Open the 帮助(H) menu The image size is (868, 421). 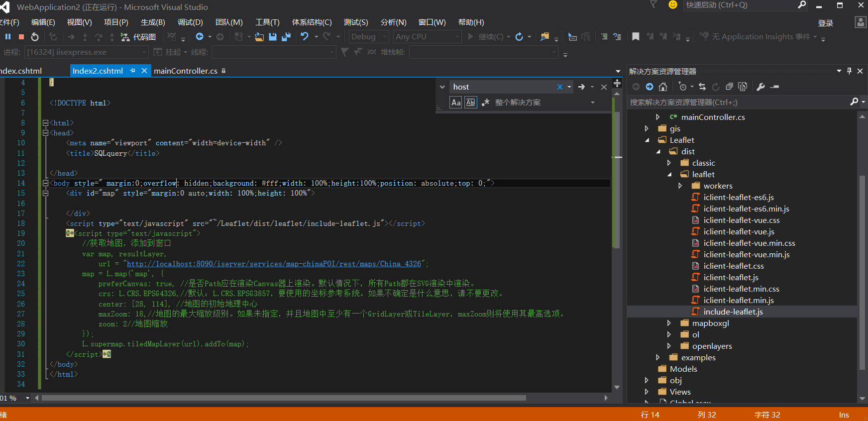471,22
